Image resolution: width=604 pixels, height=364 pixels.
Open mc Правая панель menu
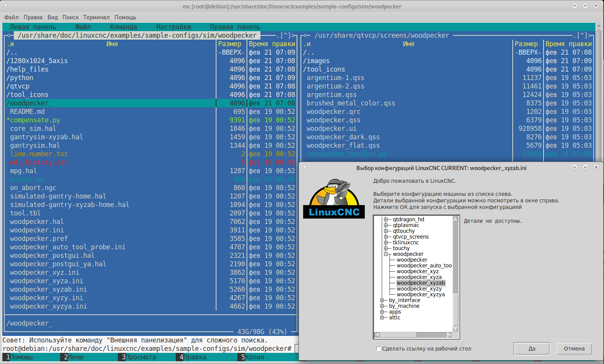235,27
